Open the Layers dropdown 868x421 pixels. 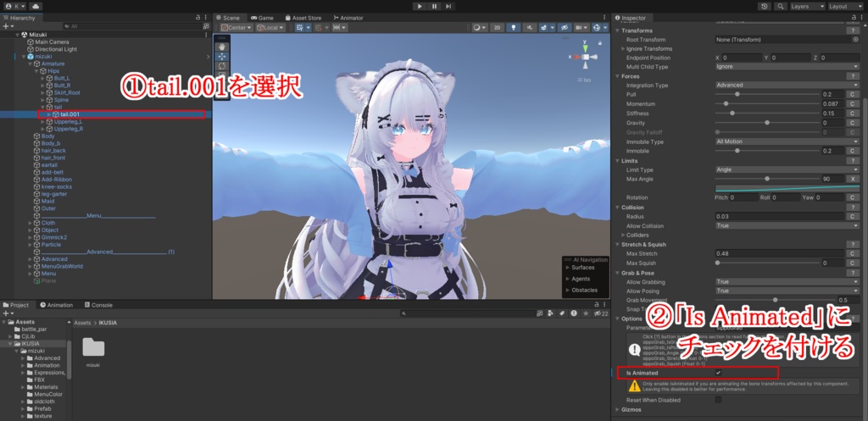point(808,6)
